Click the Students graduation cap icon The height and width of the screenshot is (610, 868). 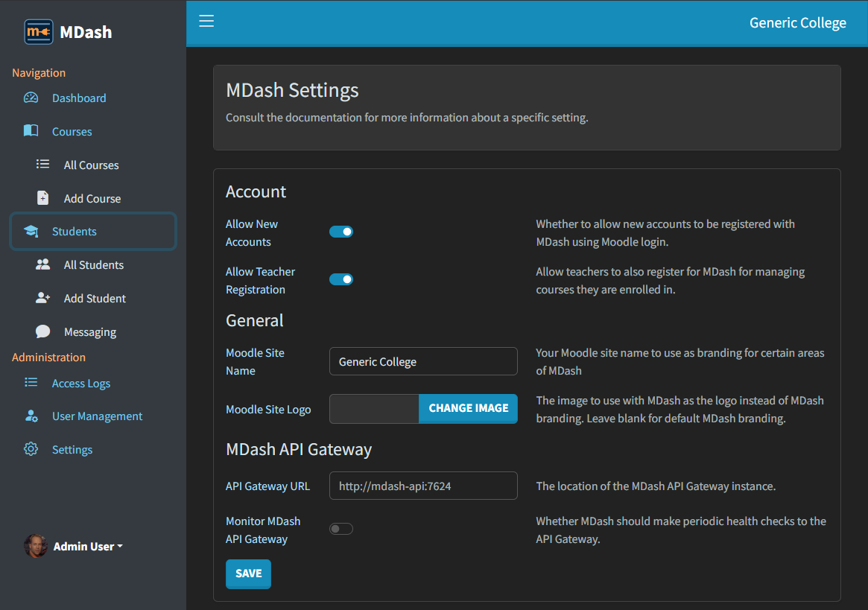31,232
